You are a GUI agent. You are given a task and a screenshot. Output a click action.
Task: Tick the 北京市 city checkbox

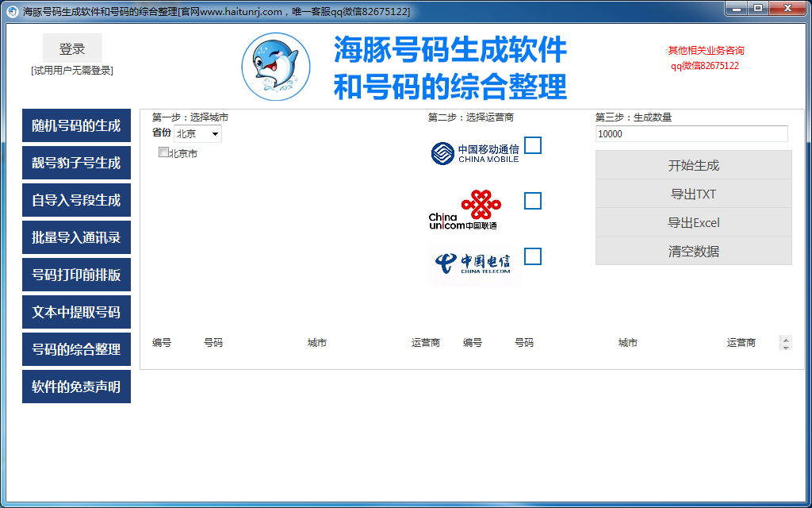(x=163, y=152)
